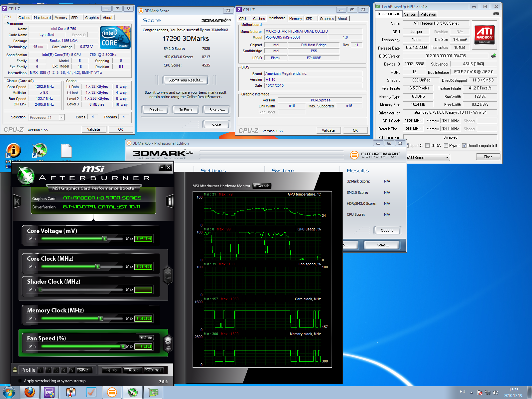The image size is (532, 399).
Task: Open the Everest desktop shortcut icon
Action: click(x=14, y=151)
